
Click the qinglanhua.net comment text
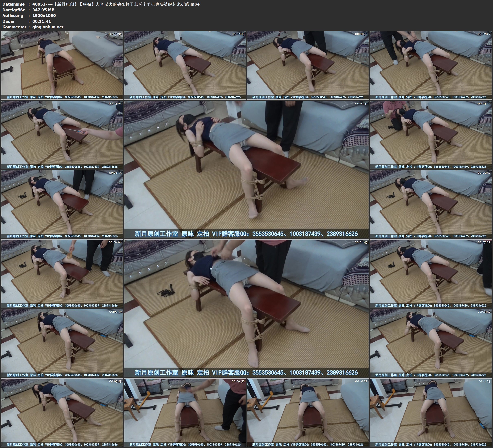click(x=48, y=27)
